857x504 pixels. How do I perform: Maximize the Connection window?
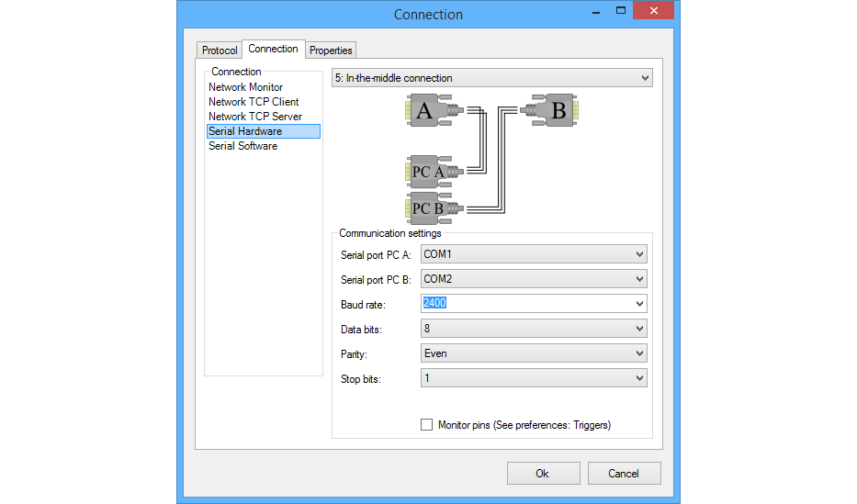[x=620, y=11]
